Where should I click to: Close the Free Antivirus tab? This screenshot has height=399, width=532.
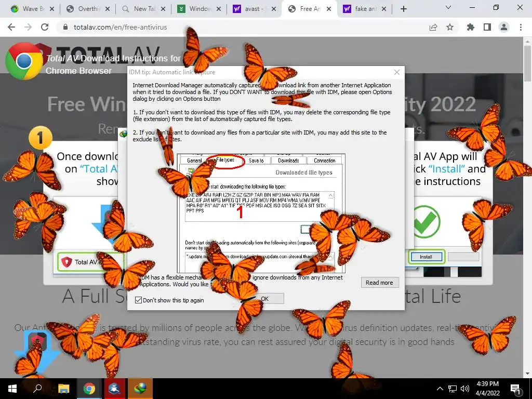[329, 9]
